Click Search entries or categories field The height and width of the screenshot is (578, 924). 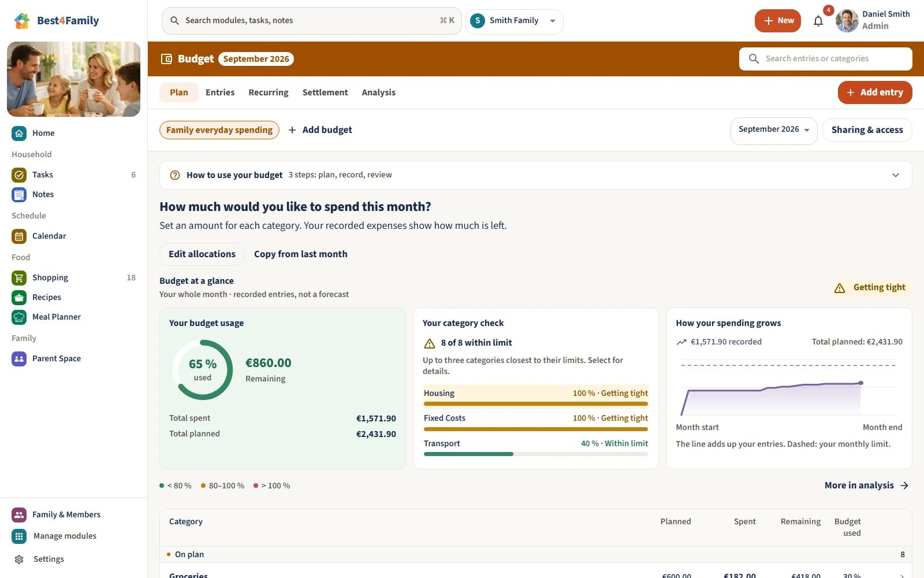coord(826,59)
